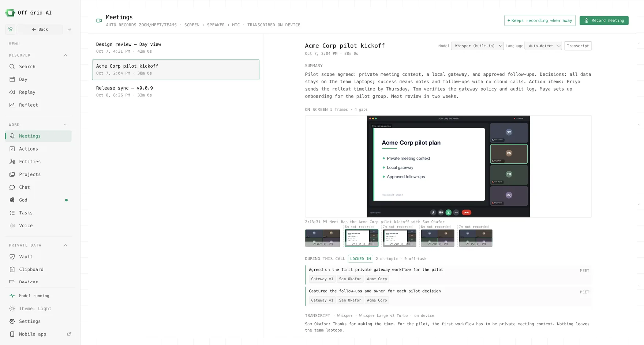Open the Vault shield icon
This screenshot has height=345, width=644.
[x=12, y=257]
